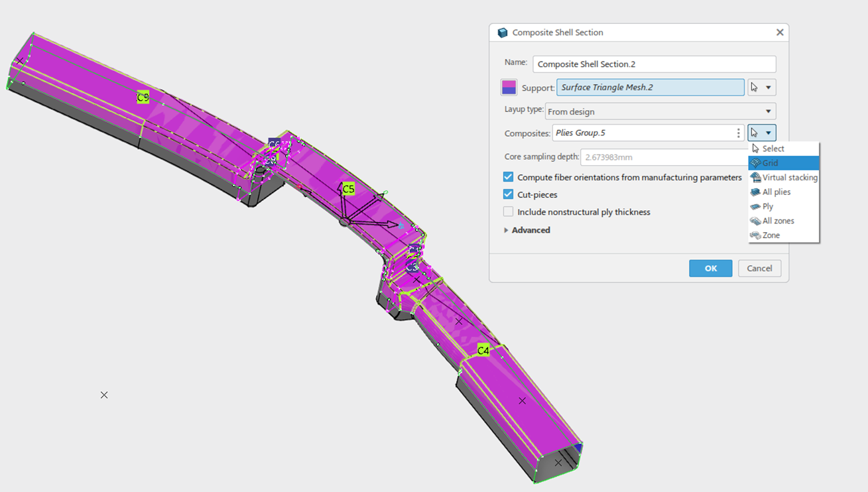The width and height of the screenshot is (868, 492).
Task: Select All plies option
Action: click(x=776, y=192)
